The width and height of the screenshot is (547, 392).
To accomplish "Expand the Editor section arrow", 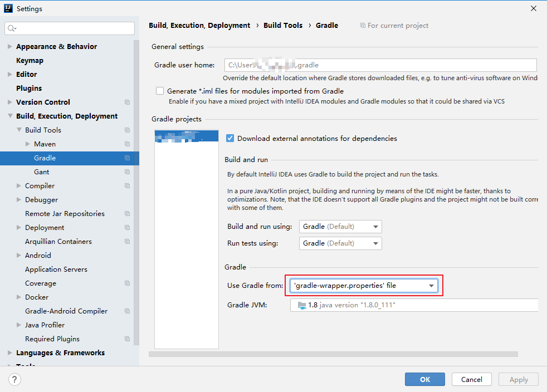I will tap(10, 74).
